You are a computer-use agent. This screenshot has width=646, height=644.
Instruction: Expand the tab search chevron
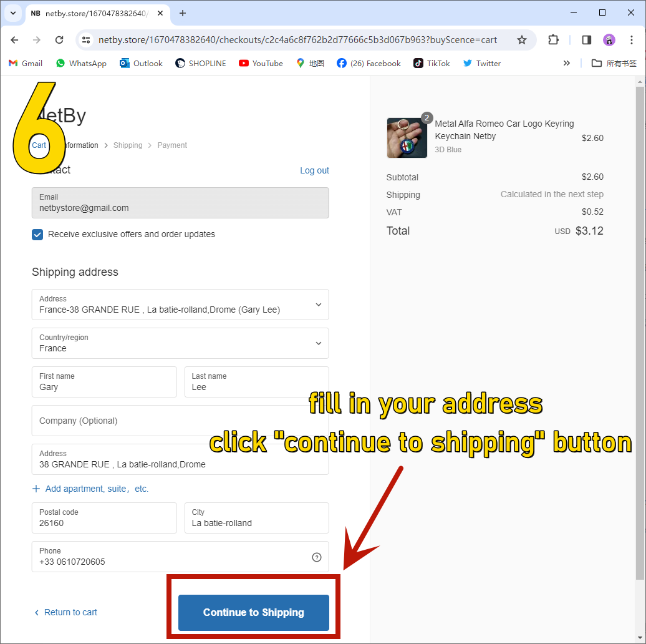tap(12, 13)
